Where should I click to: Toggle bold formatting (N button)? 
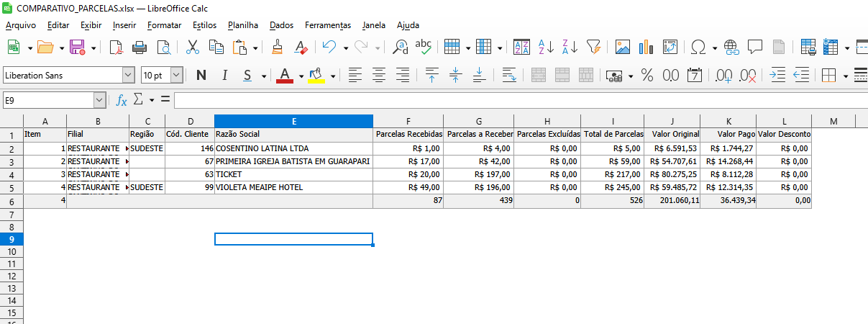[201, 75]
